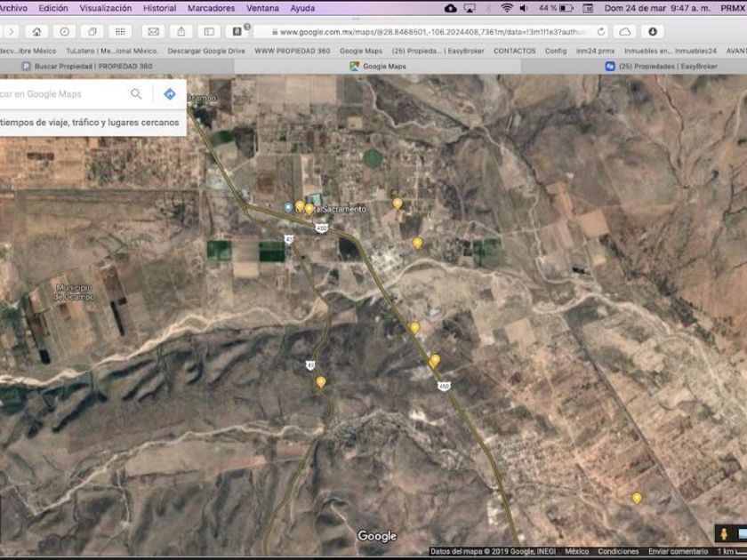Click the Enviar comentario link

[678, 551]
